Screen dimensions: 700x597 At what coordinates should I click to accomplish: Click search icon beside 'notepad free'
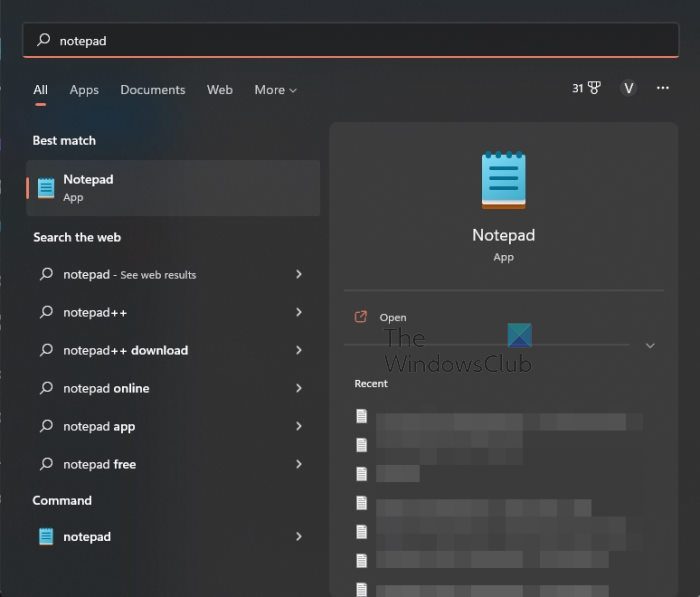coord(46,463)
